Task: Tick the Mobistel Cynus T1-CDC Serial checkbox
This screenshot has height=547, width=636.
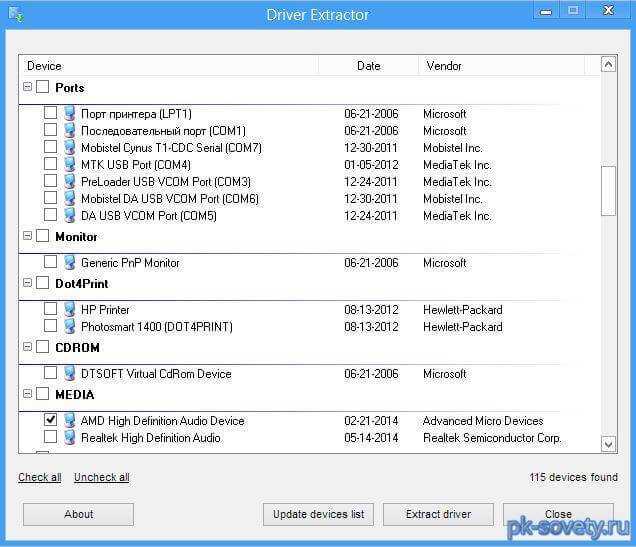Action: point(50,146)
